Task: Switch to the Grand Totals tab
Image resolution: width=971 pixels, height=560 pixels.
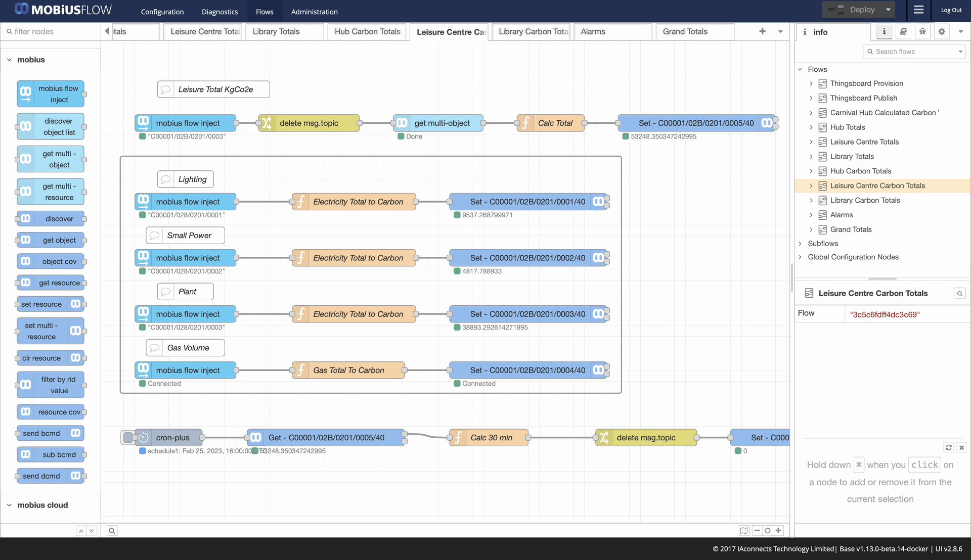Action: coord(685,31)
